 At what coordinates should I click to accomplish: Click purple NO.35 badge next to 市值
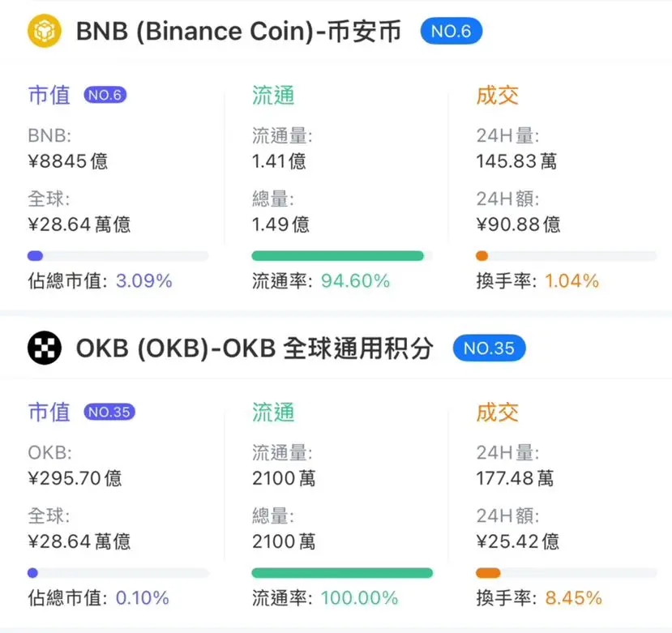point(109,412)
